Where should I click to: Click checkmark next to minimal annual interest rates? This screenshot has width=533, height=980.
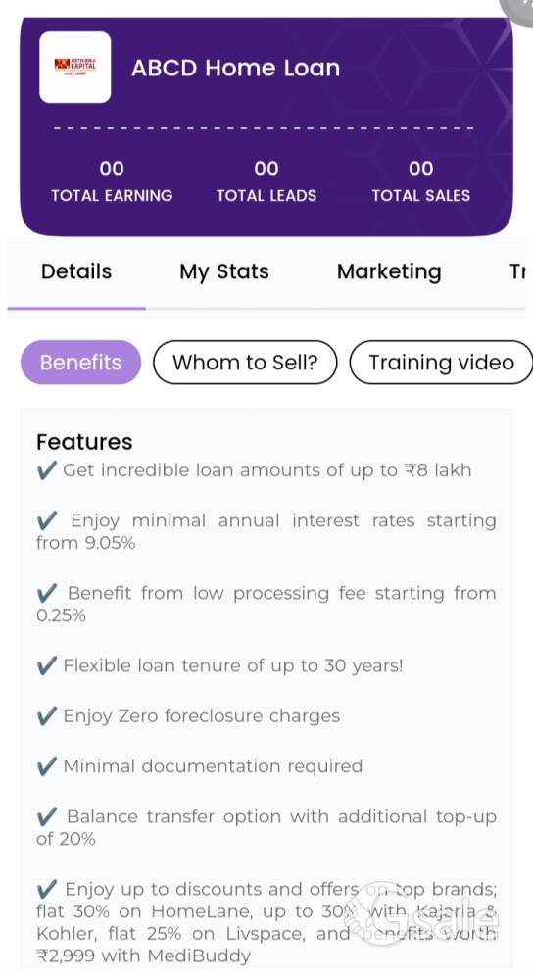pos(47,520)
